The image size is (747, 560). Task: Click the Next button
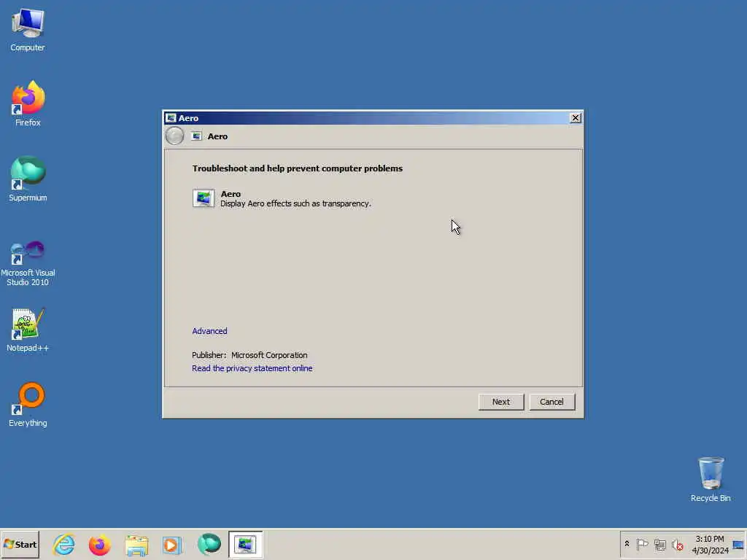pos(500,402)
